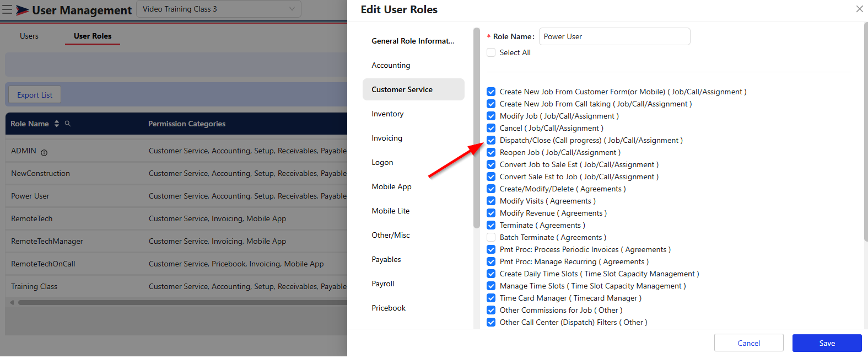Viewport: 868px width, 358px height.
Task: Uncheck Pmt Proc: Manage Recurring
Action: click(x=491, y=261)
